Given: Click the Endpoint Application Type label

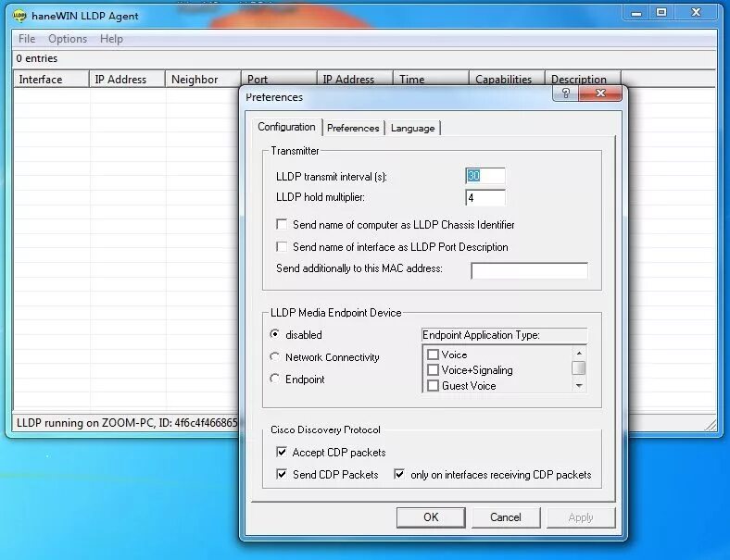Looking at the screenshot, I should click(481, 335).
